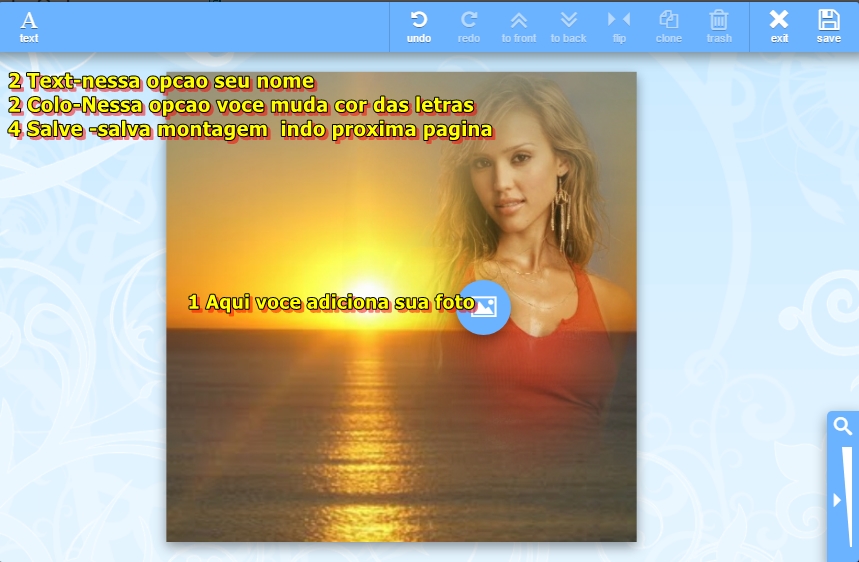Bring object to front

pyautogui.click(x=519, y=26)
